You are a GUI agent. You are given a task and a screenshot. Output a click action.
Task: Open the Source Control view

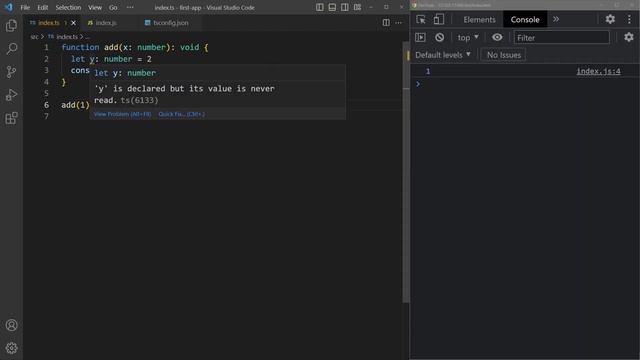tap(11, 72)
